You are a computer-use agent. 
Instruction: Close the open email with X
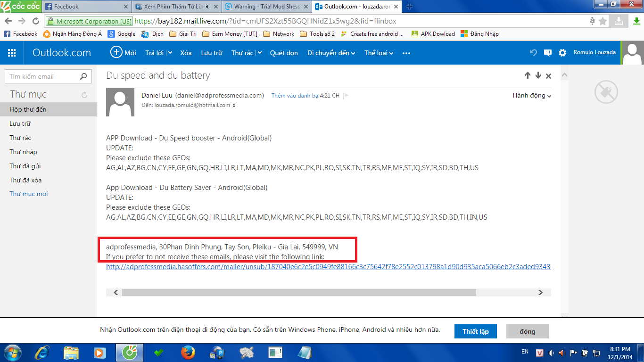[548, 76]
